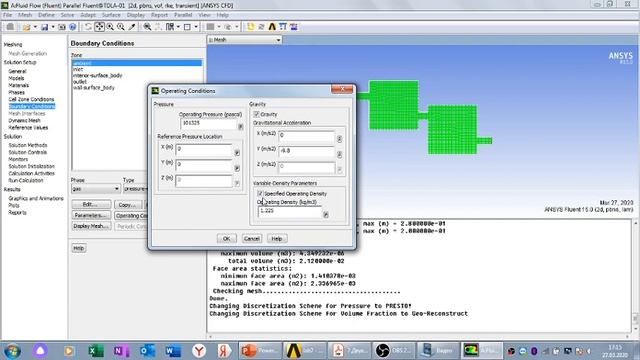The width and height of the screenshot is (640, 360).
Task: Open the window layout dropdown arrow
Action: pyautogui.click(x=178, y=27)
